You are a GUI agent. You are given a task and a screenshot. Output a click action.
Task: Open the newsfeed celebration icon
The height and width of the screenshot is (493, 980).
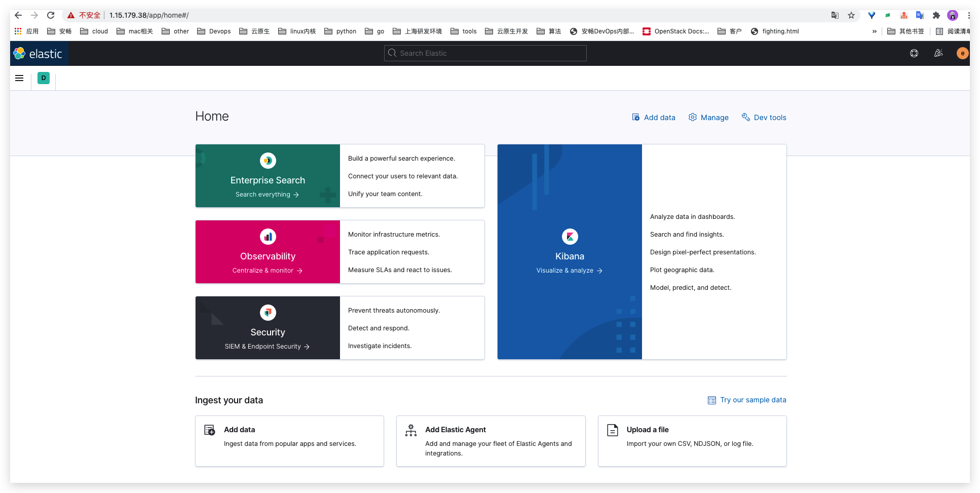pyautogui.click(x=938, y=53)
